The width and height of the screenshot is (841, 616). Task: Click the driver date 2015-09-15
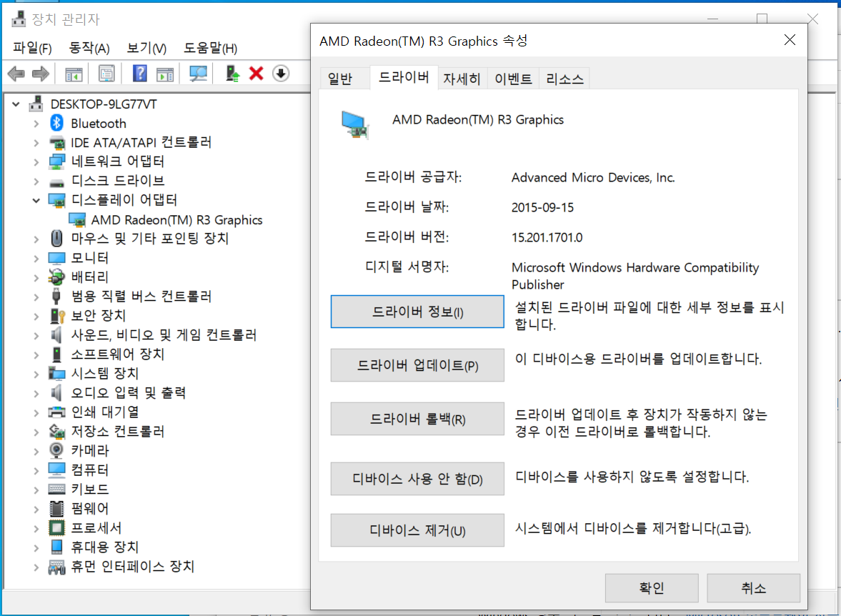(x=542, y=208)
